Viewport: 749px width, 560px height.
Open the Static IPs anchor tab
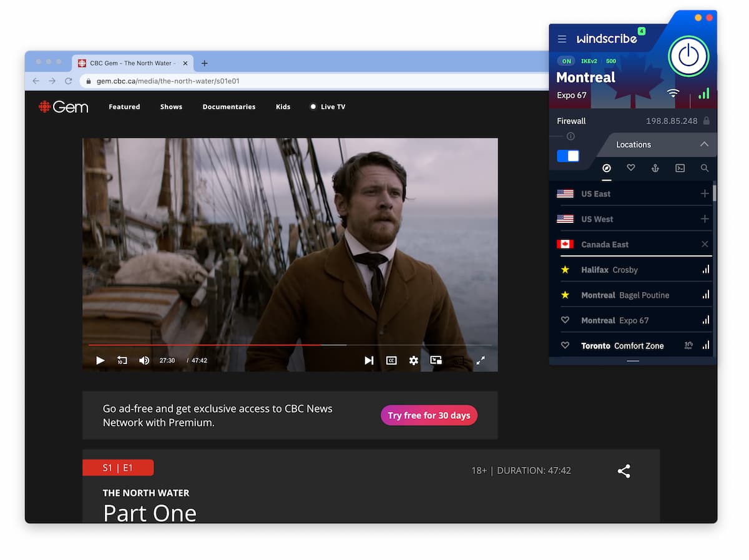(655, 168)
